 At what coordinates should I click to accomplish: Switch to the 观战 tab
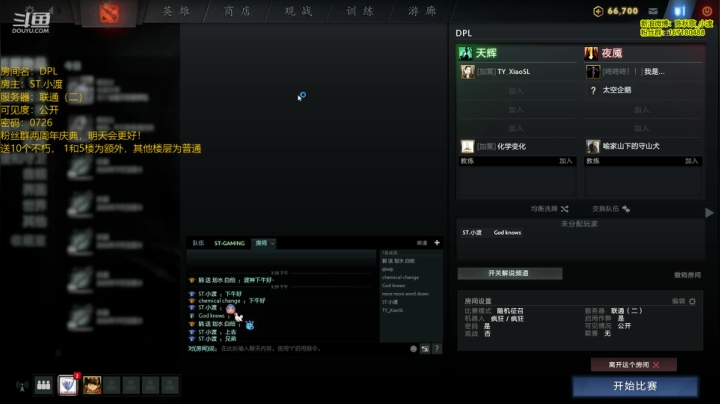point(299,11)
